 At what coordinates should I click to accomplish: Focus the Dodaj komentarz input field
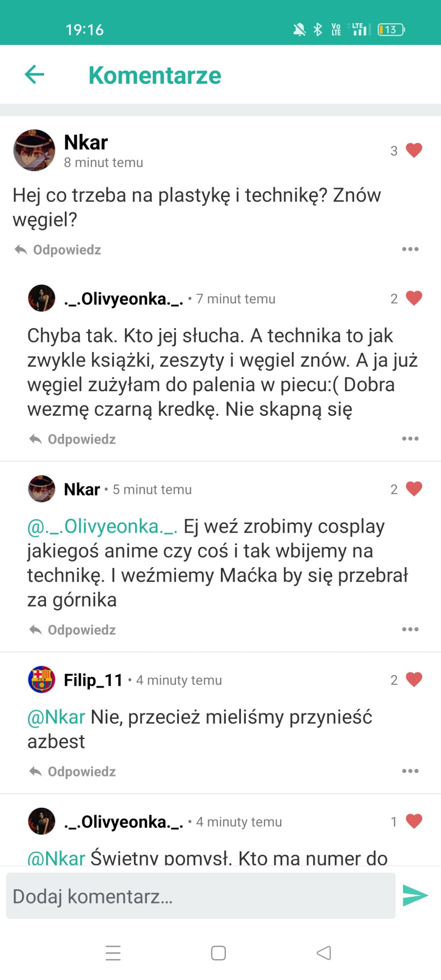pyautogui.click(x=201, y=896)
